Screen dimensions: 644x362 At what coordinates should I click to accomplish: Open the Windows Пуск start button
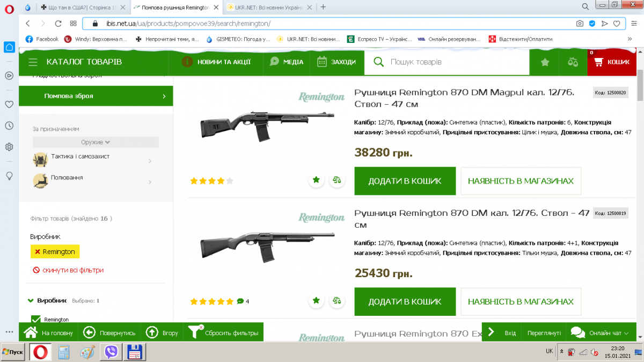(12, 352)
